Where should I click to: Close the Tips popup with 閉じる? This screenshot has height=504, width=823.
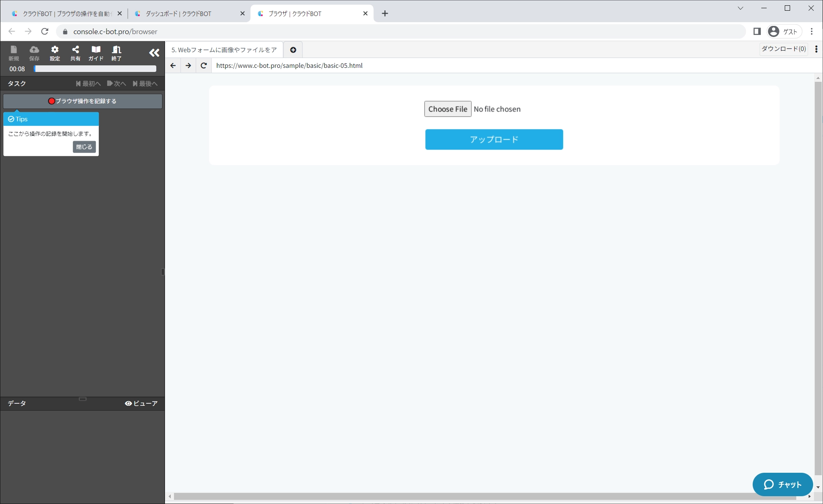coord(84,147)
